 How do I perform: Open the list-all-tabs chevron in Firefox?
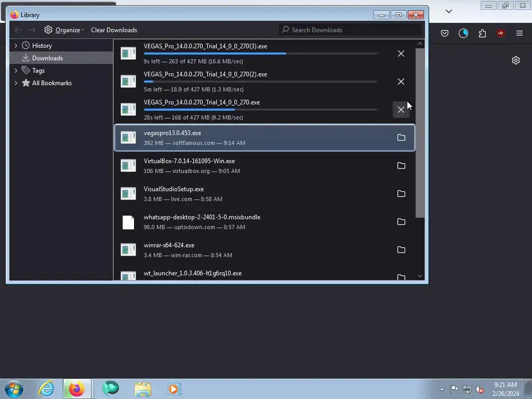point(448,11)
